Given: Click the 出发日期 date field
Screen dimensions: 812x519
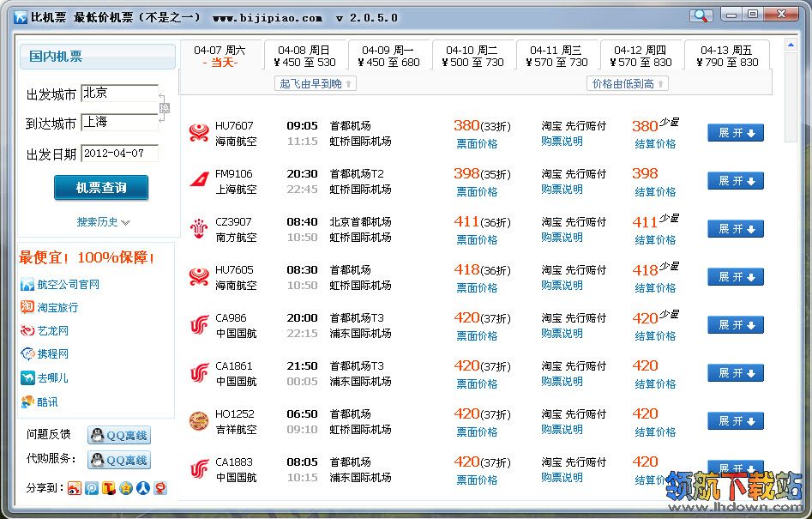Looking at the screenshot, I should pyautogui.click(x=120, y=154).
